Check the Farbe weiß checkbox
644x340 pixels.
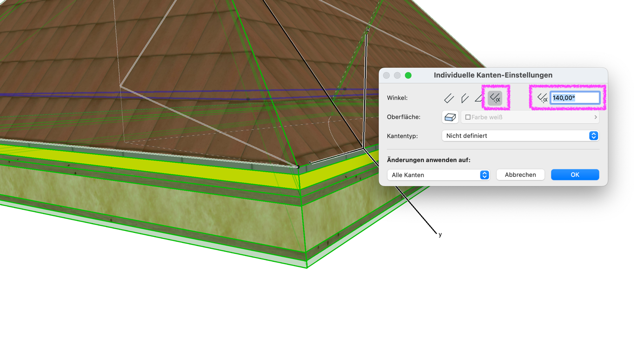468,117
